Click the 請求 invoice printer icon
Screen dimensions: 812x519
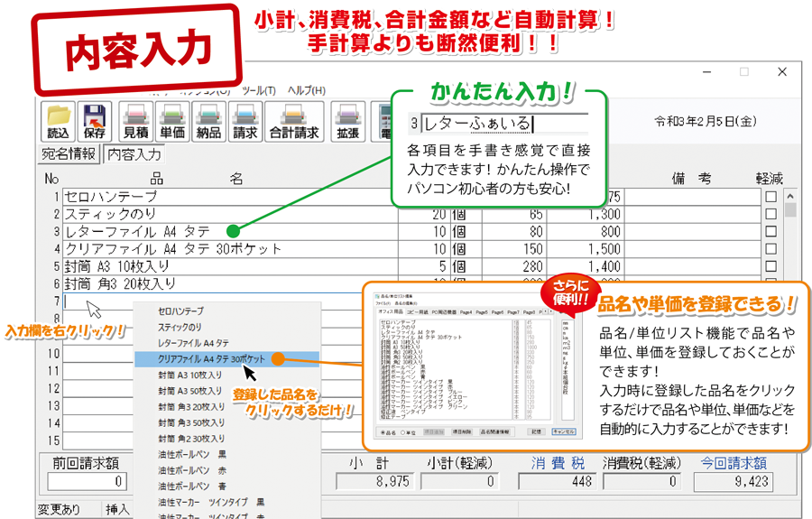pyautogui.click(x=245, y=121)
